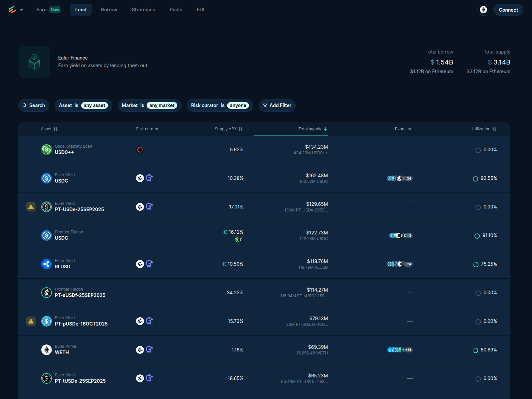Click the Add Filter button

[277, 105]
